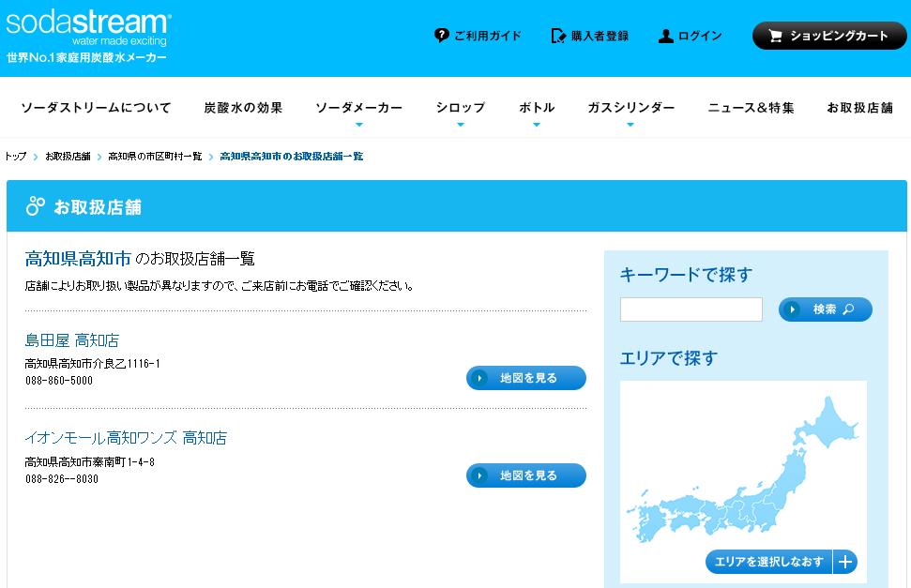Click arrow icon on 島田屋 地図を見る button

click(479, 378)
